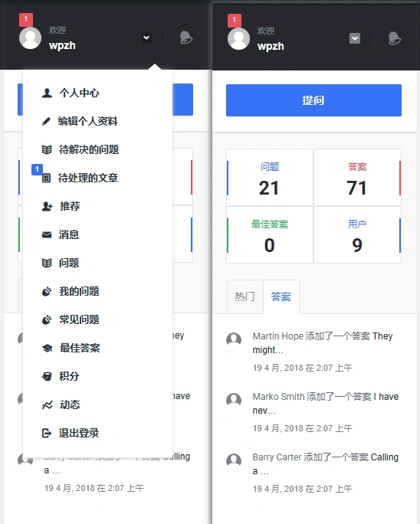Switch to the 热门 tab
This screenshot has width=420, height=524.
point(244,296)
